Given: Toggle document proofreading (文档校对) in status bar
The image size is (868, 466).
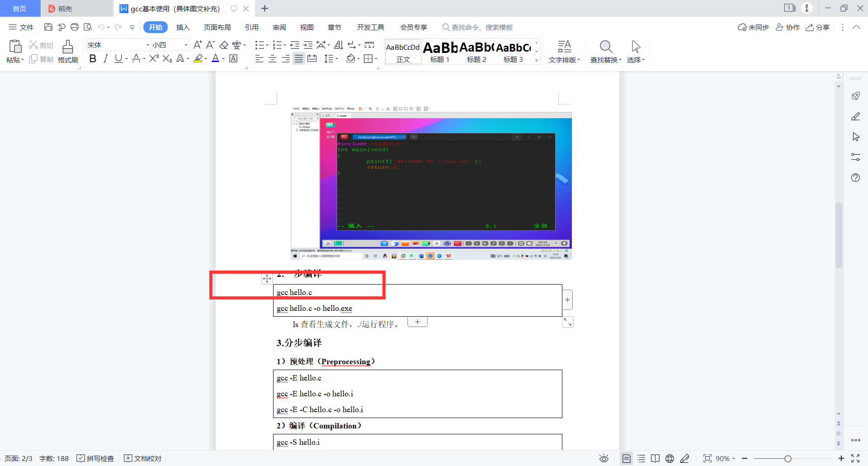Looking at the screenshot, I should point(143,458).
